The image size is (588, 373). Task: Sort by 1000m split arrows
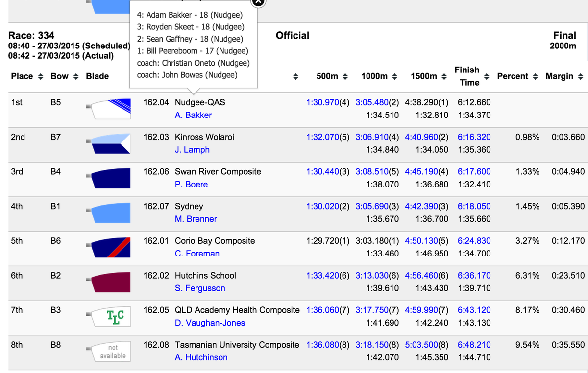(x=396, y=77)
